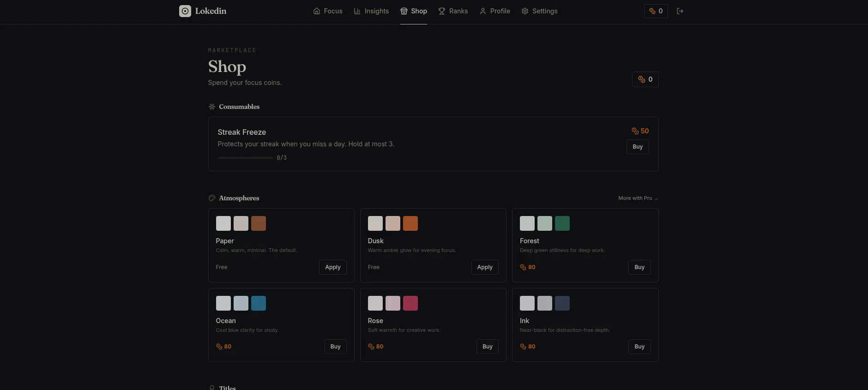Open the Profile tab
The width and height of the screenshot is (868, 390).
pyautogui.click(x=494, y=11)
